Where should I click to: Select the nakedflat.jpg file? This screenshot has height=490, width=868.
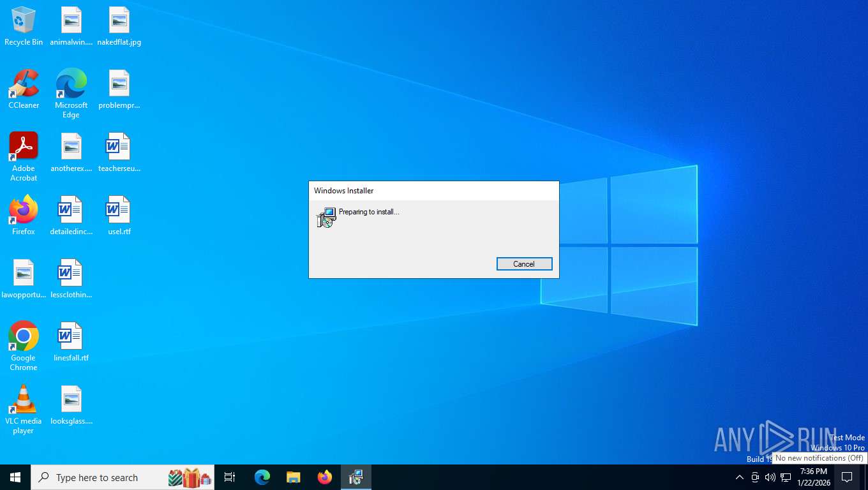[x=119, y=26]
